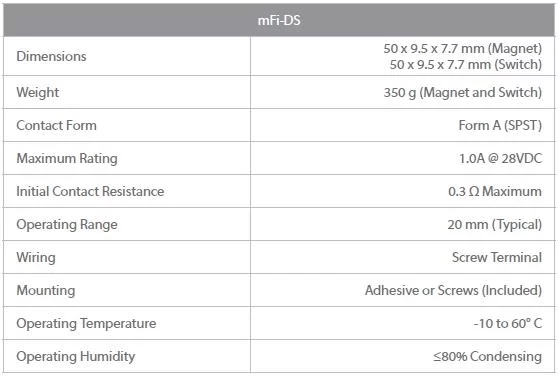Screen dimensions: 558x376
Task: Click the magnet dimensions value 50 x 9.5 x 7.7 mm (Magnet)
Action: point(463,48)
